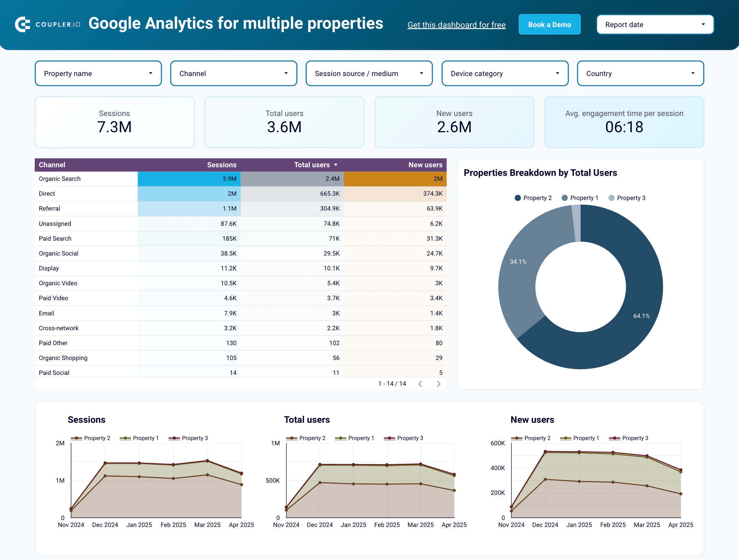The height and width of the screenshot is (560, 739).
Task: Click Referral new users value 63.9K
Action: pyautogui.click(x=434, y=208)
